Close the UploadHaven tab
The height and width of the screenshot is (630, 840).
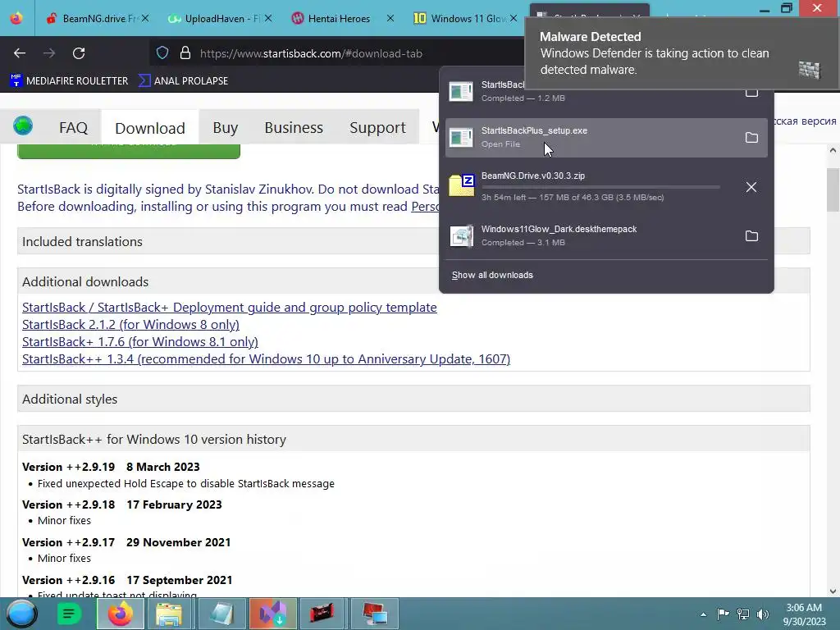tap(268, 18)
